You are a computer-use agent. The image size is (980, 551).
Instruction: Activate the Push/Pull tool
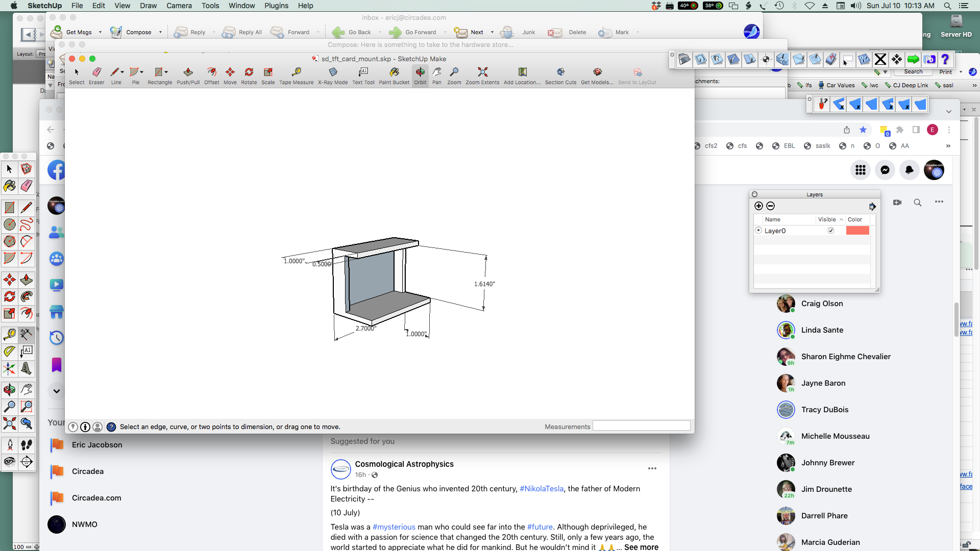click(x=188, y=75)
